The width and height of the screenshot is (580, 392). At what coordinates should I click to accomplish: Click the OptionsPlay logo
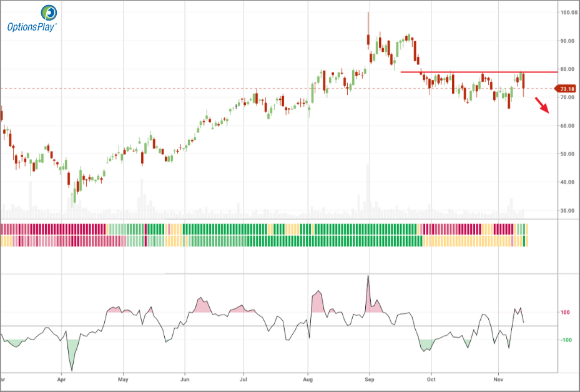[x=31, y=19]
